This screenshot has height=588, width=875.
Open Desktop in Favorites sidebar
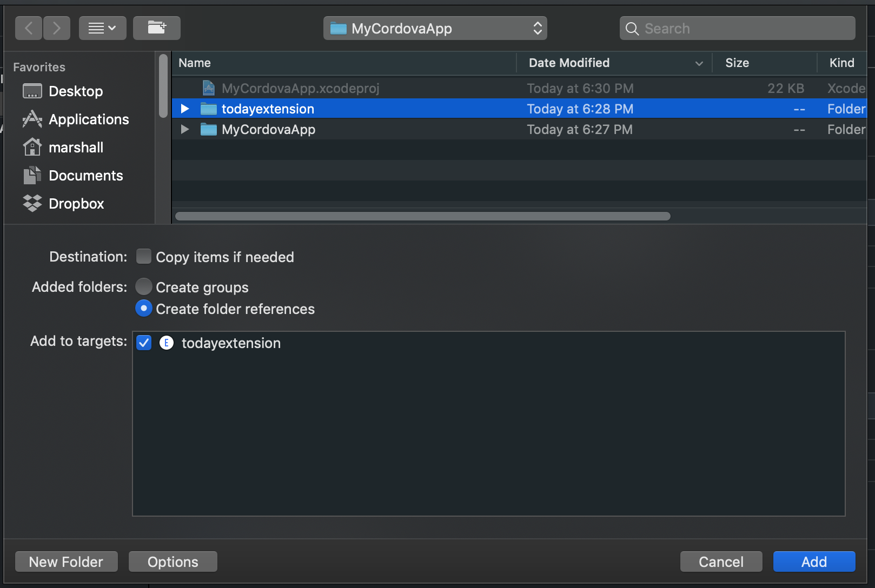point(75,91)
